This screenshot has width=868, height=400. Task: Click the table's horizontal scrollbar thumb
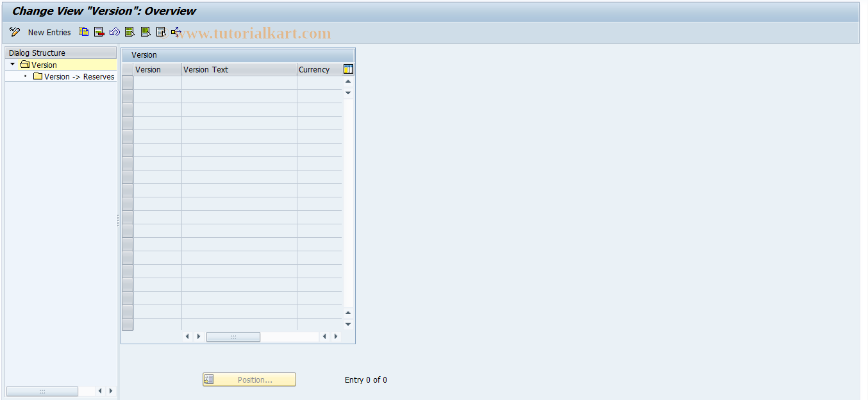click(x=233, y=337)
